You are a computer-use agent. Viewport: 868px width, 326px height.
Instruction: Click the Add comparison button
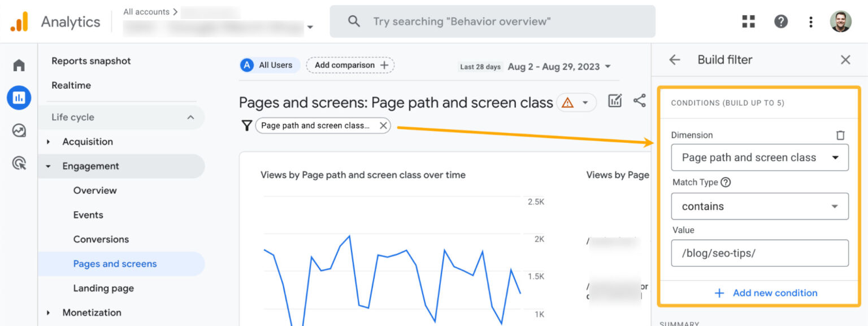[350, 64]
